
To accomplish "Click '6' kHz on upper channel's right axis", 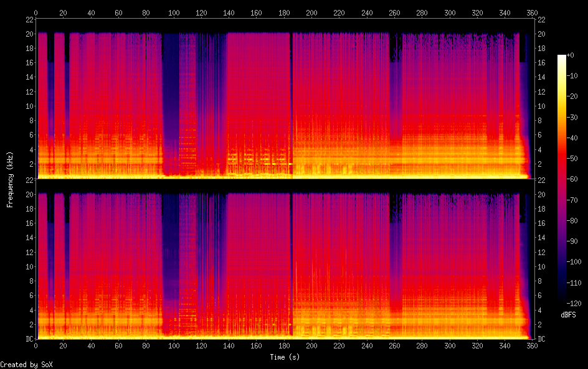I will [x=539, y=135].
